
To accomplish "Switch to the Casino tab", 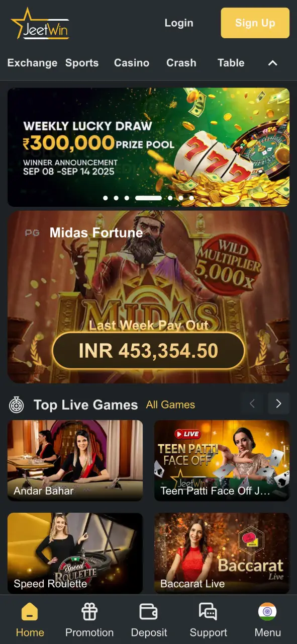I will click(132, 63).
